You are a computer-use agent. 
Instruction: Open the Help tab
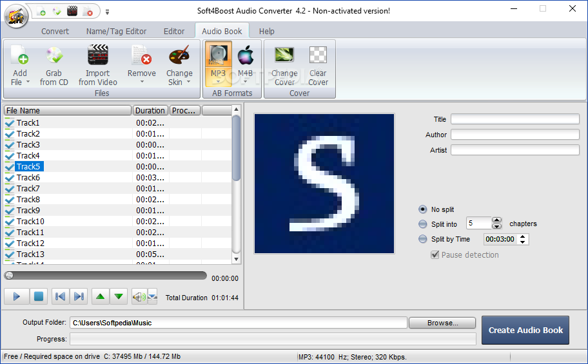[267, 32]
